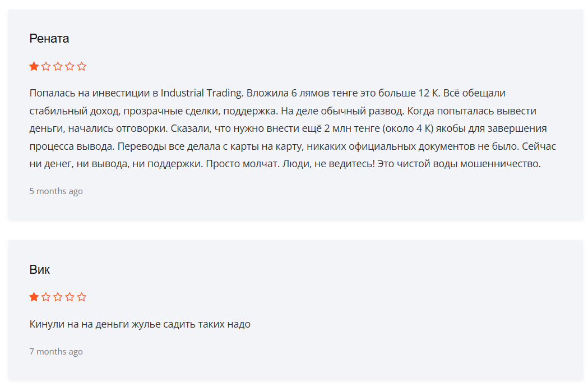The image size is (588, 391).
Task: Select the fourth star in Вик's review
Action: (70, 297)
